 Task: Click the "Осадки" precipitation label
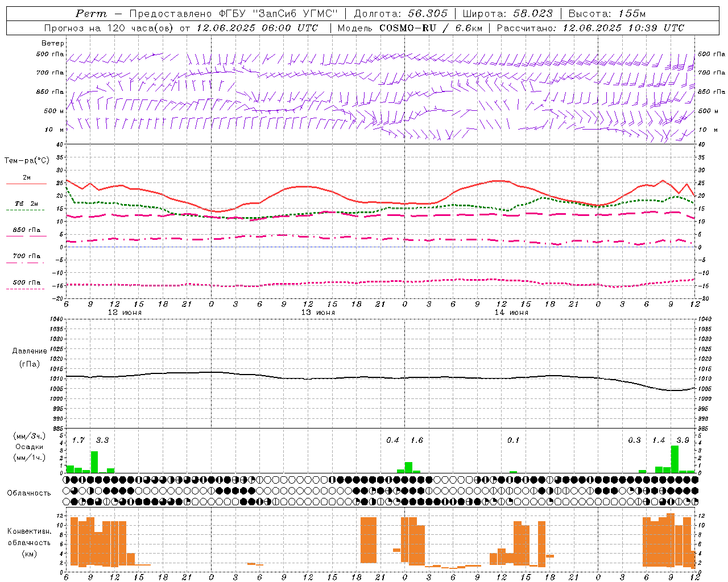(x=30, y=447)
